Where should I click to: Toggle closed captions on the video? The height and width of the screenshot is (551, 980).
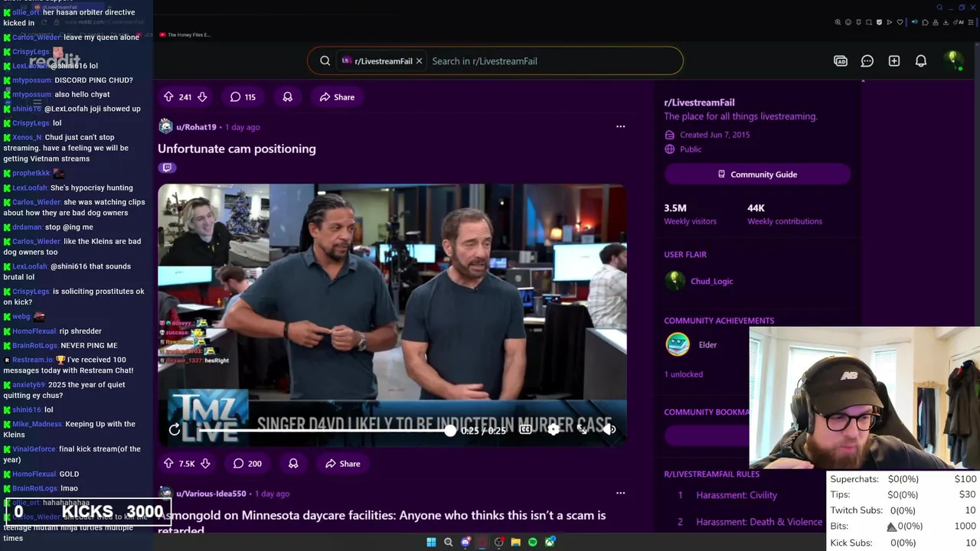(x=525, y=429)
